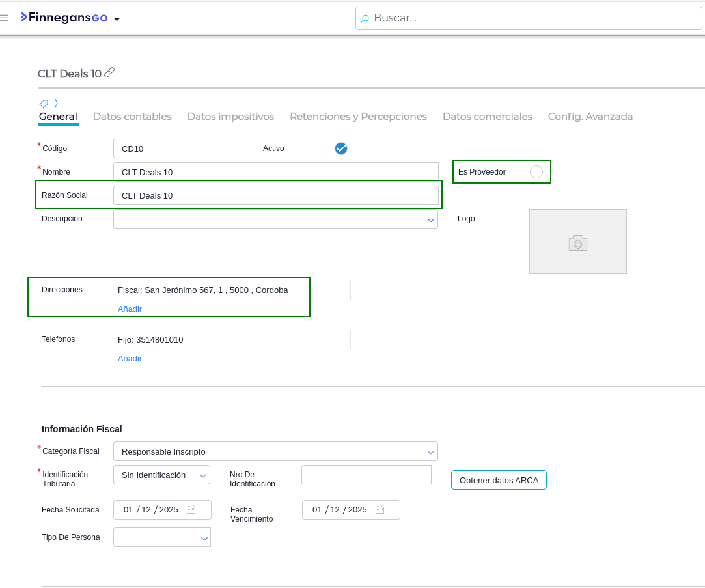
Task: Open the hamburger menu icon
Action: coord(5,18)
